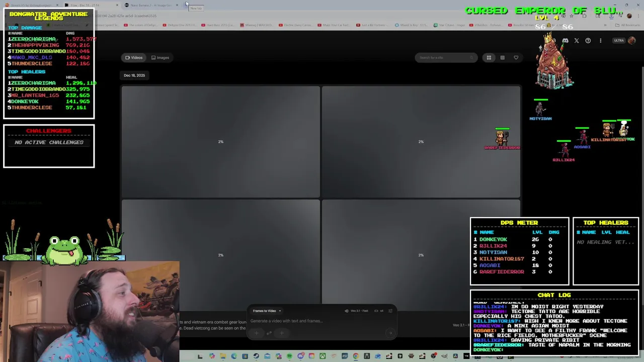This screenshot has height=362, width=644.
Task: Add the first frame with plus button
Action: coord(256,333)
